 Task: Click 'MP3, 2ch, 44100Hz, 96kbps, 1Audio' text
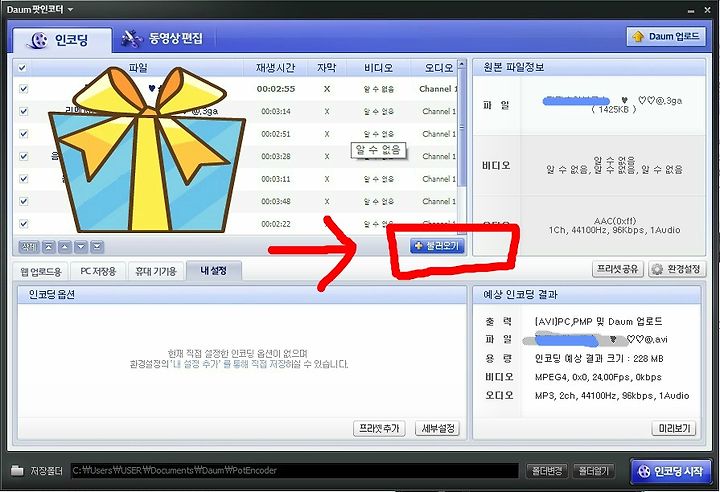[612, 396]
